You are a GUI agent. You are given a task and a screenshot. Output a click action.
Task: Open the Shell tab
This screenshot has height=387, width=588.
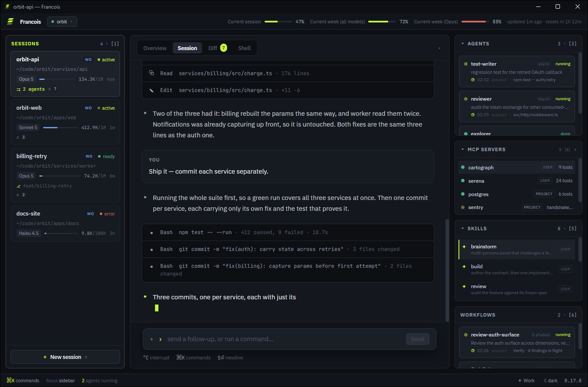(x=244, y=48)
